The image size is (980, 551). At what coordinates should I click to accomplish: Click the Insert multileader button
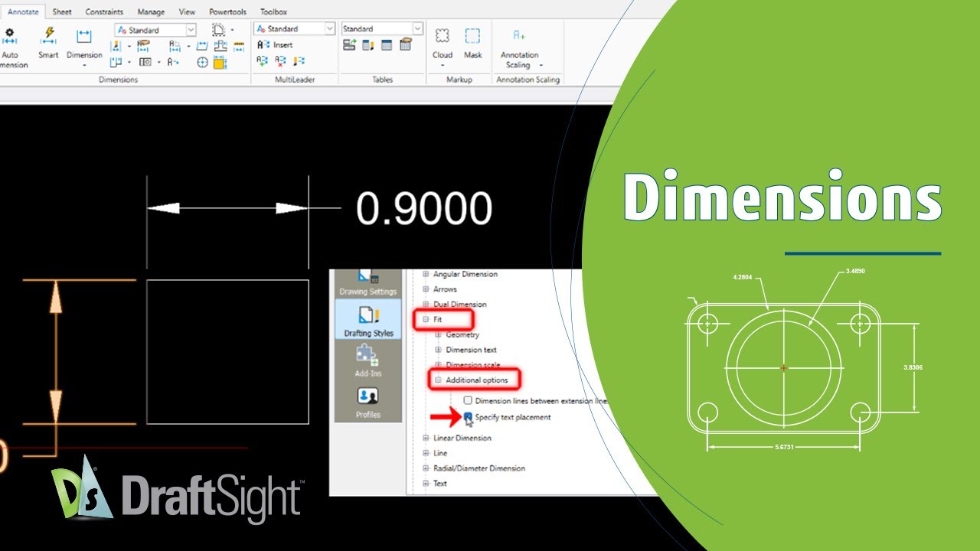(x=275, y=45)
